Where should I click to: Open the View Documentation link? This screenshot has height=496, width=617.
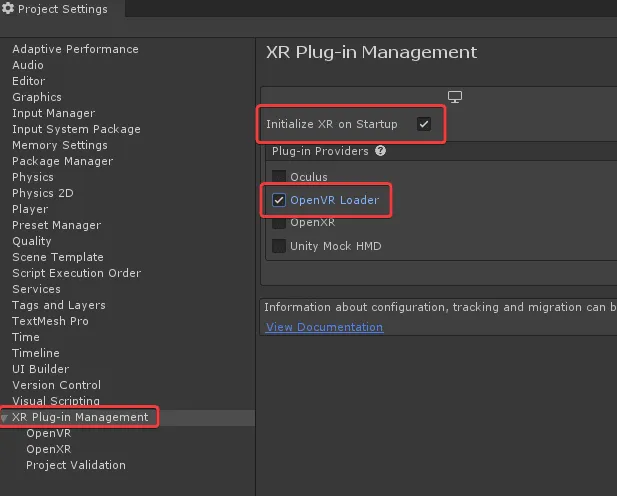[324, 327]
